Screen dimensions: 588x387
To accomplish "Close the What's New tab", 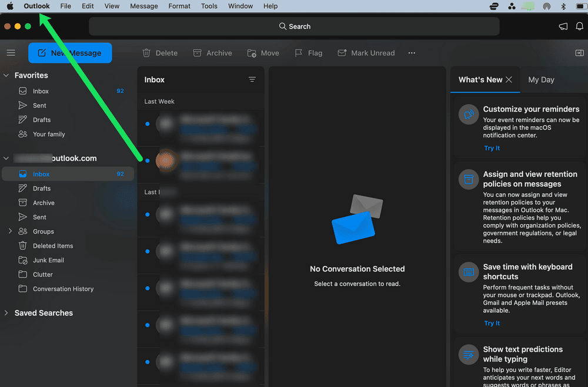I will 509,80.
